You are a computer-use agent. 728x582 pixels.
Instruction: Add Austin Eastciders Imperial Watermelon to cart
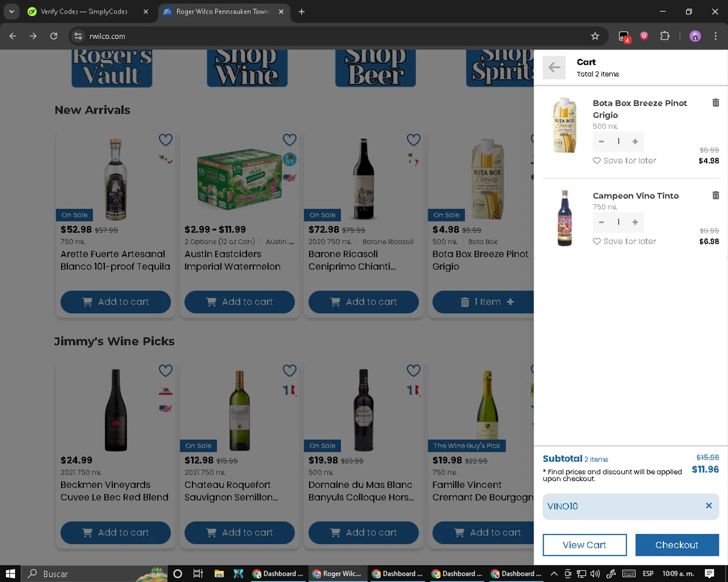pyautogui.click(x=239, y=302)
